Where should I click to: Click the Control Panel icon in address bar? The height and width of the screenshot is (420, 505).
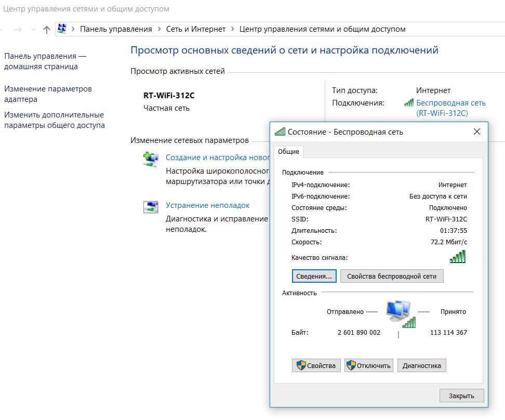click(x=62, y=29)
